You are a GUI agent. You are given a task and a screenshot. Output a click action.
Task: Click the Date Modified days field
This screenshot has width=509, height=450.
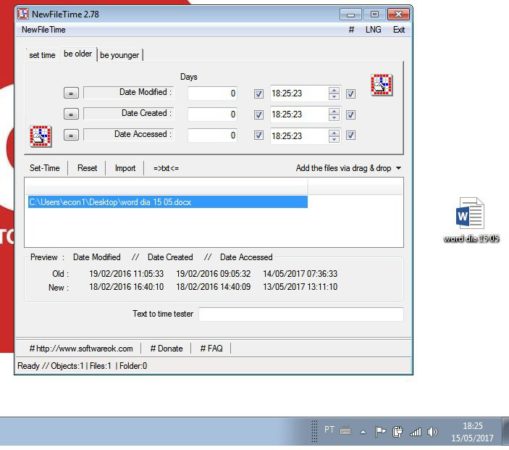(213, 93)
